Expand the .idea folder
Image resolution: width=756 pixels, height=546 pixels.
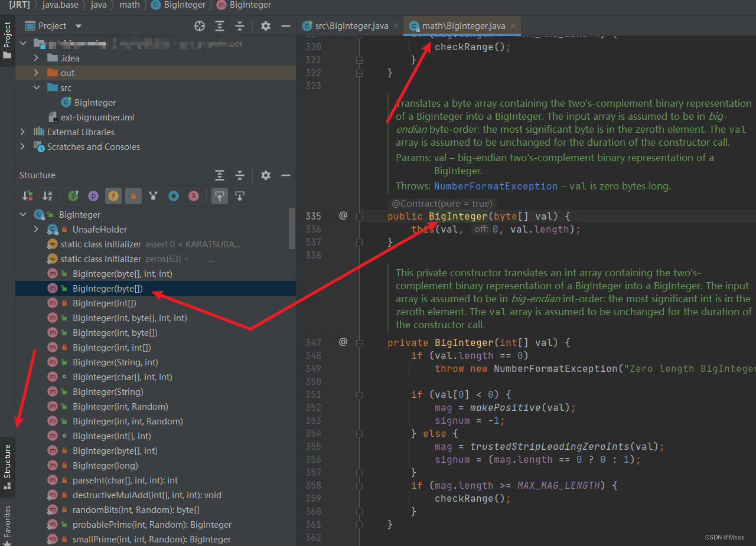(36, 58)
